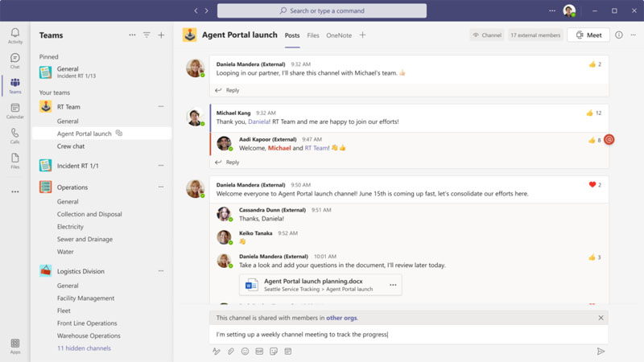Filter the teams list

coord(147,35)
